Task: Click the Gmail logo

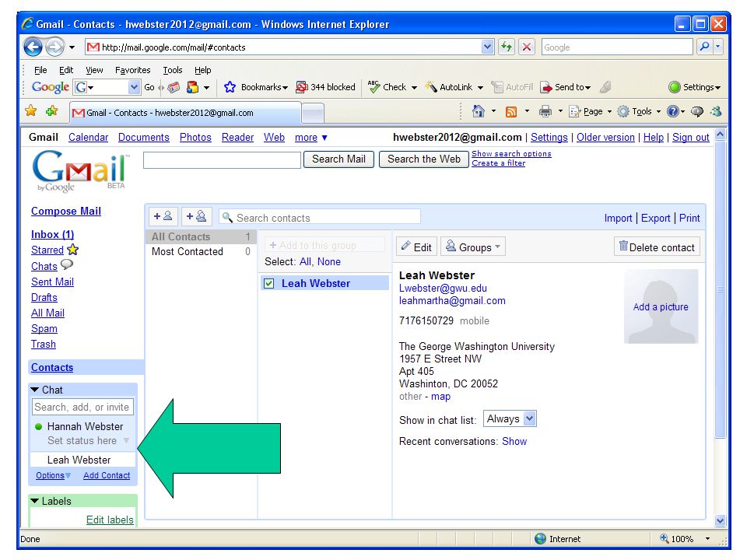Action: [79, 171]
